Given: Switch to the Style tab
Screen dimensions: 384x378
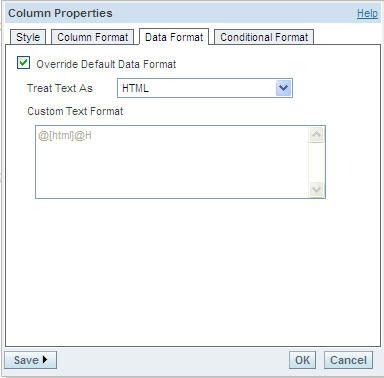Looking at the screenshot, I should (28, 37).
